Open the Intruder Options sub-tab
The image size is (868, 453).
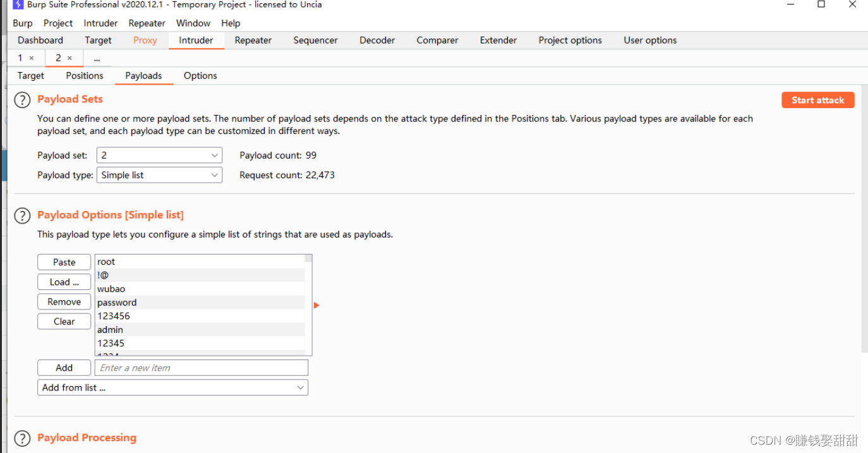tap(200, 76)
